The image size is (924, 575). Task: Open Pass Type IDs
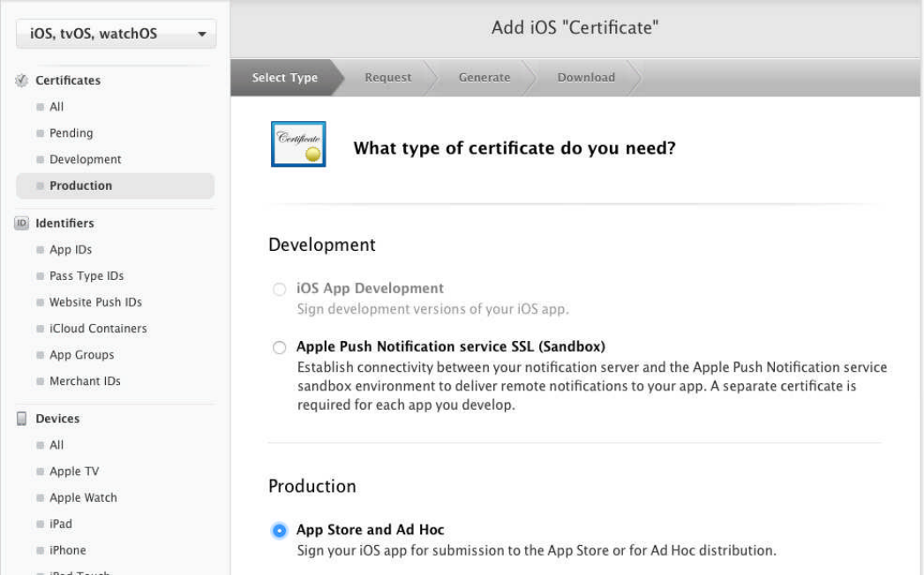click(86, 276)
